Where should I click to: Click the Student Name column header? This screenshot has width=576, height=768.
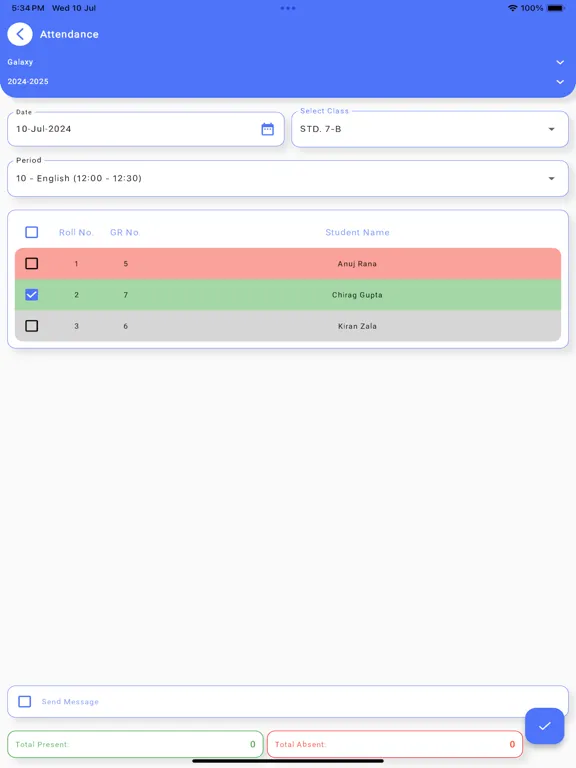[x=358, y=232]
